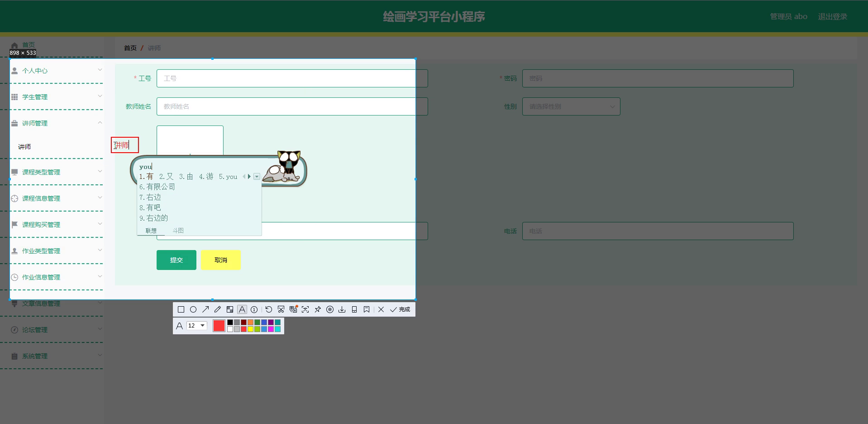Click into the 密码 input field
868x424 pixels.
click(x=658, y=78)
